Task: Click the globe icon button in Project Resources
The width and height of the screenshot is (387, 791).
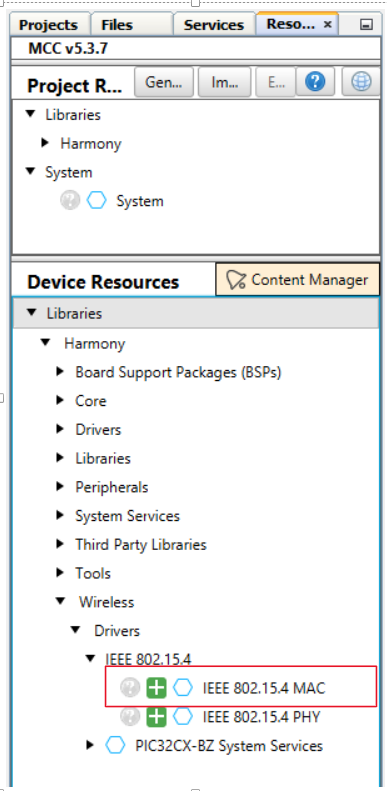Action: [x=361, y=82]
